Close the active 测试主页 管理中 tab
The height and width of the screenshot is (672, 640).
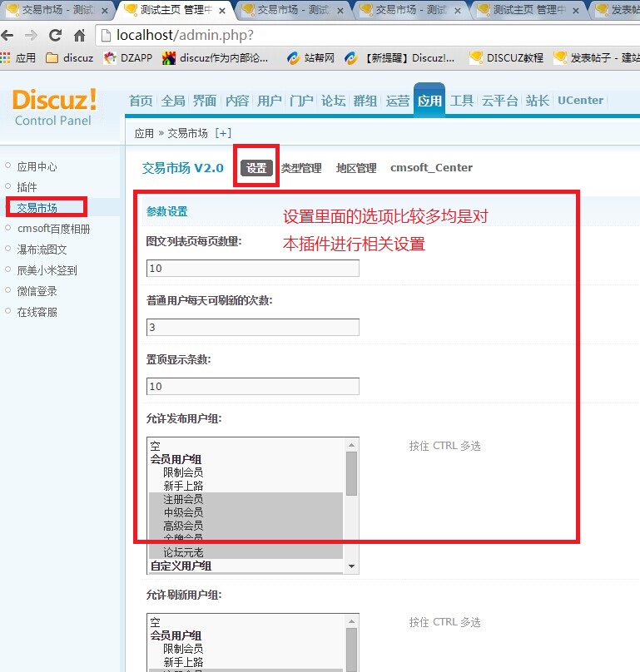(x=222, y=11)
